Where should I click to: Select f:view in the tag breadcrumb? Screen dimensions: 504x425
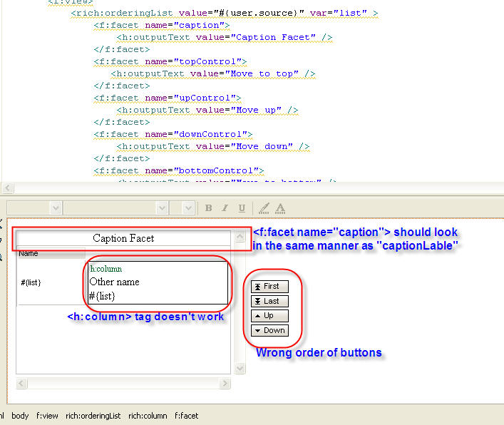[47, 416]
